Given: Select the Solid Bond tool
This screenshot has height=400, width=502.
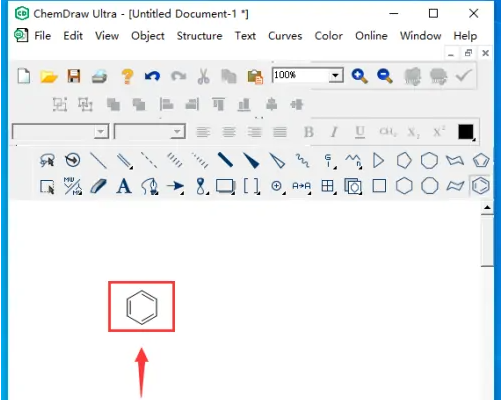Looking at the screenshot, I should pos(99,160).
